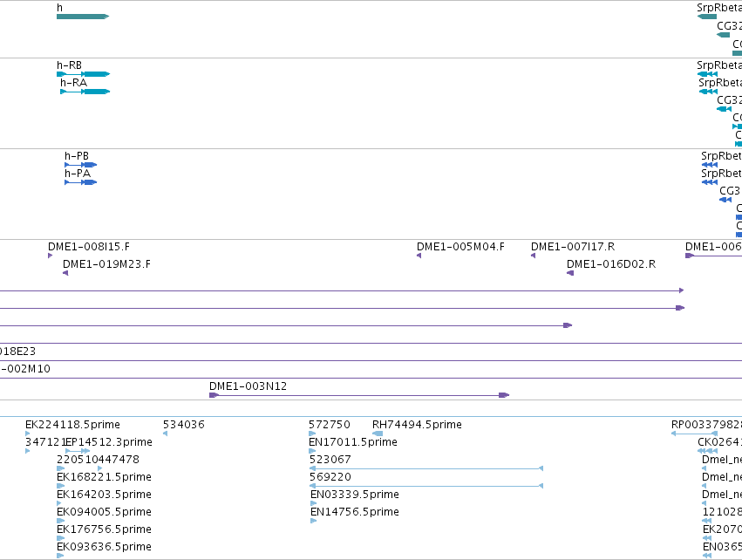This screenshot has height=560, width=742.
Task: Click the DME1-019M23.F marker
Action: [65, 273]
